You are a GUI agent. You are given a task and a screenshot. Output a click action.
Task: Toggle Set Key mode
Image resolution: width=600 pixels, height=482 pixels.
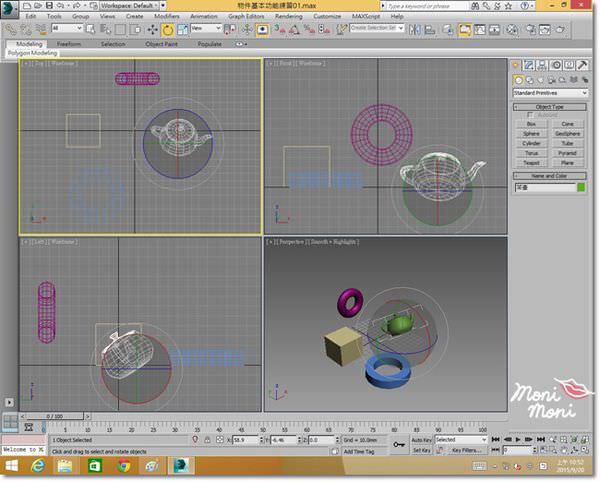(422, 450)
